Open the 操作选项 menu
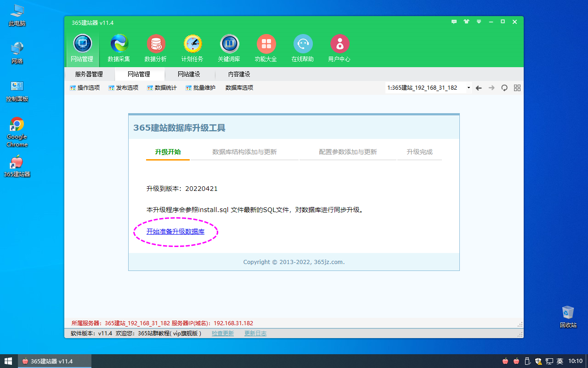This screenshot has width=588, height=368. (85, 88)
